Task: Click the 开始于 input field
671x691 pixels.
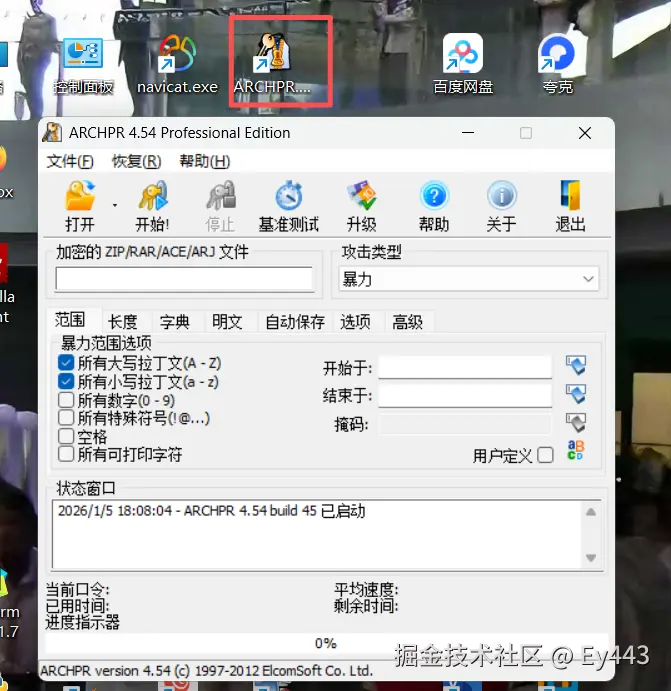Action: [465, 367]
